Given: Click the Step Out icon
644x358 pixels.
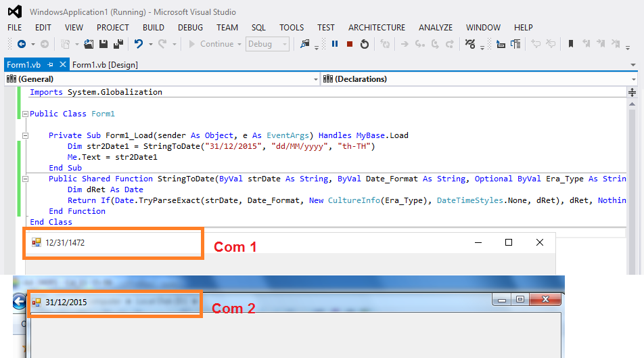Looking at the screenshot, I should (450, 44).
